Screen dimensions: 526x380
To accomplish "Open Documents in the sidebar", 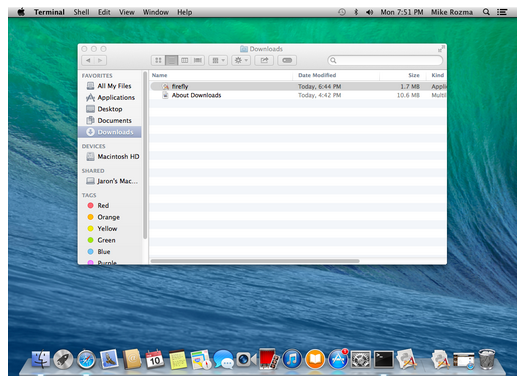I will click(109, 120).
